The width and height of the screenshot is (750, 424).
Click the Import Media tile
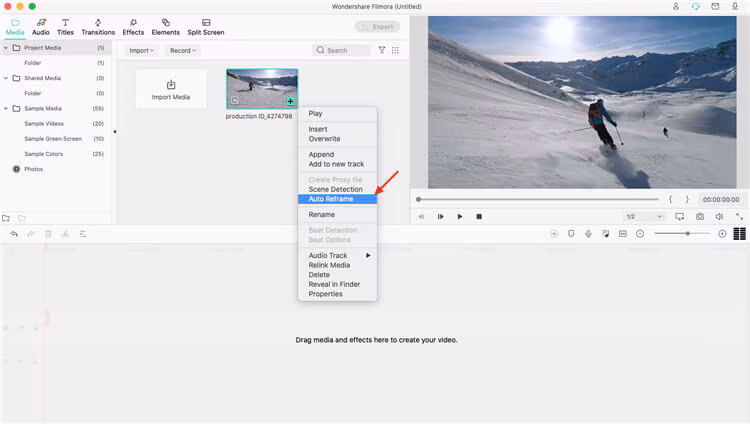tap(171, 89)
